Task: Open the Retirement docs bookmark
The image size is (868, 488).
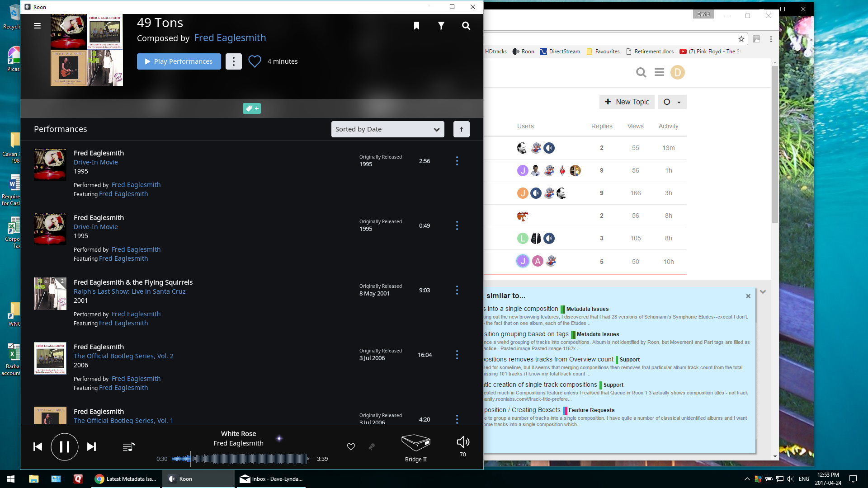Action: pos(650,52)
